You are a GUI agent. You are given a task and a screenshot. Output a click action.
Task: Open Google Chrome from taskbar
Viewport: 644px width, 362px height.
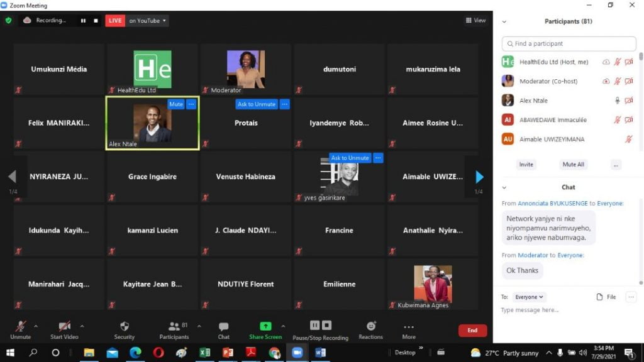[274, 353]
